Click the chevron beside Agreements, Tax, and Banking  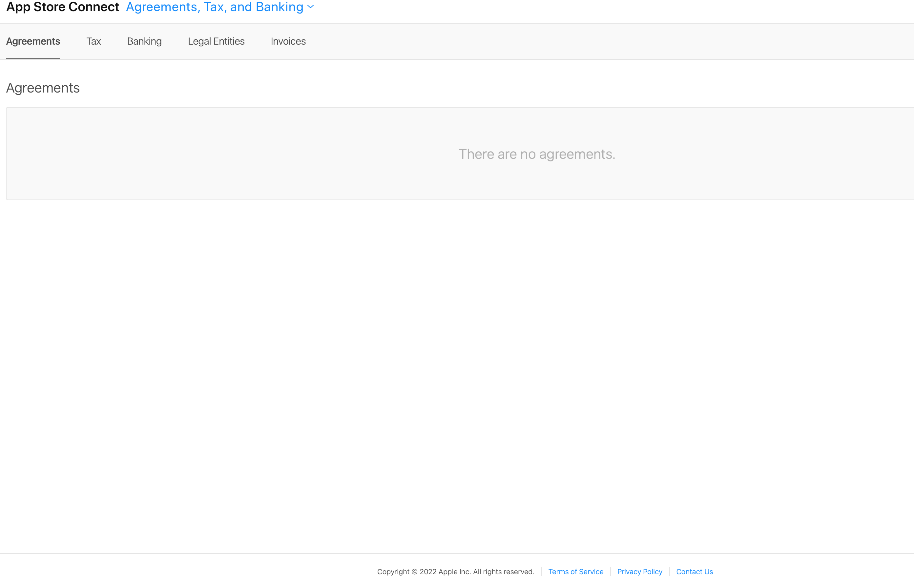coord(311,7)
